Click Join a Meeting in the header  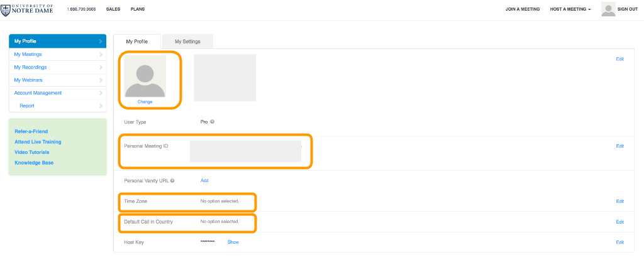pos(523,9)
